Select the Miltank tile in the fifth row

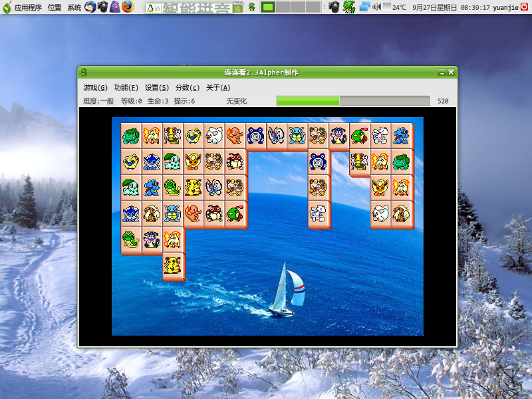152,240
